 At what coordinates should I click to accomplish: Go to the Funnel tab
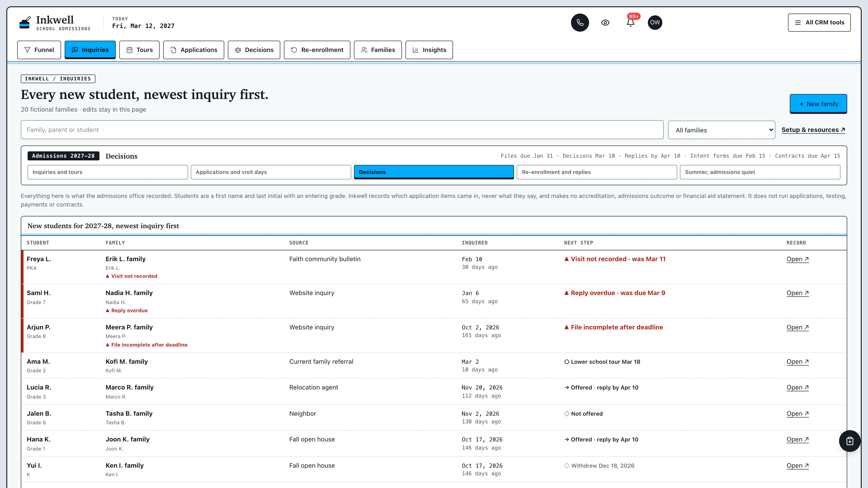pos(39,50)
